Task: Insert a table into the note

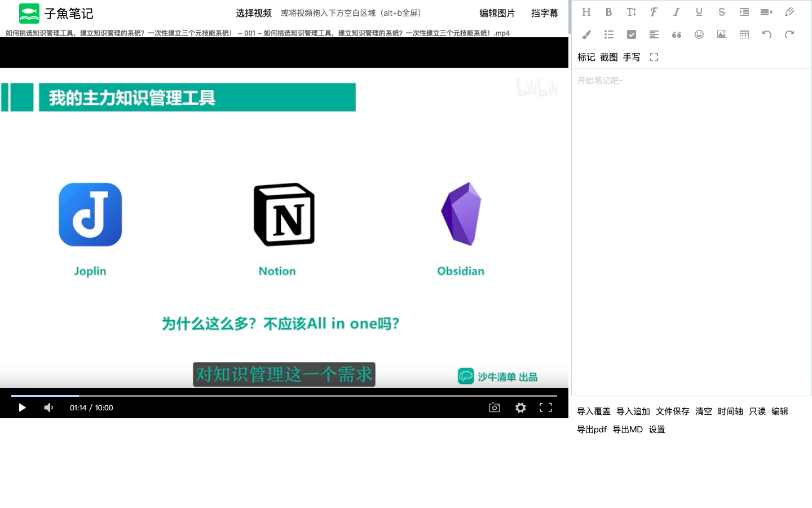Action: click(744, 34)
